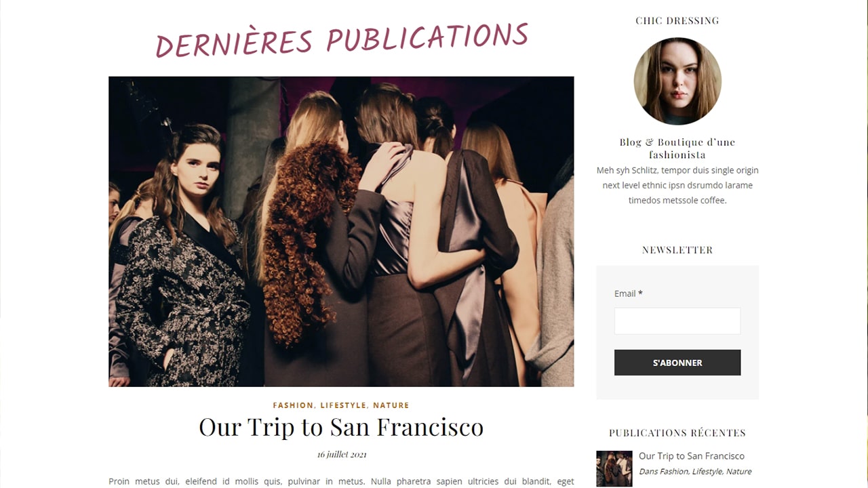Click the Chic Dressing widget title

tap(677, 21)
